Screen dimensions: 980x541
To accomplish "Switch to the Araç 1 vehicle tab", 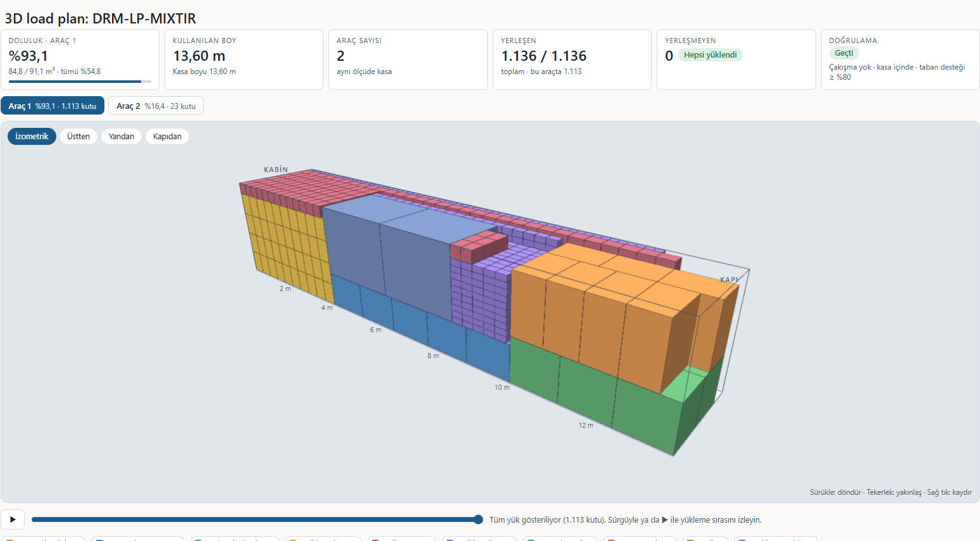I will [x=53, y=106].
